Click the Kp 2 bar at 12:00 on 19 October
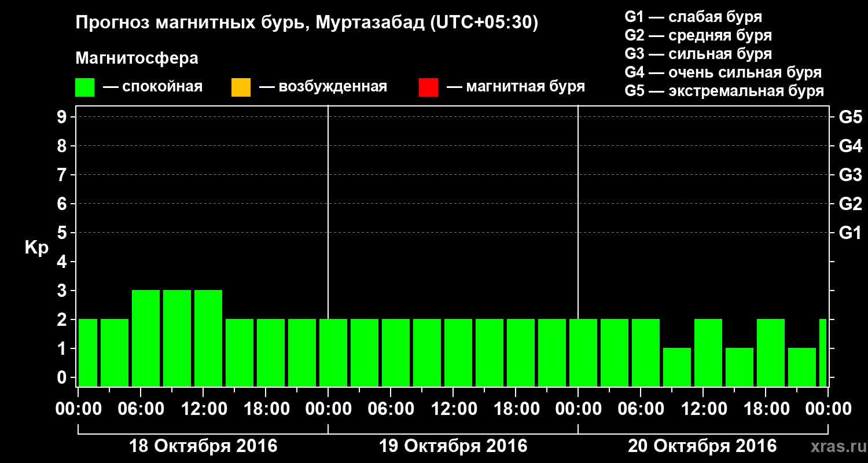Image resolution: width=868 pixels, height=463 pixels. click(458, 352)
